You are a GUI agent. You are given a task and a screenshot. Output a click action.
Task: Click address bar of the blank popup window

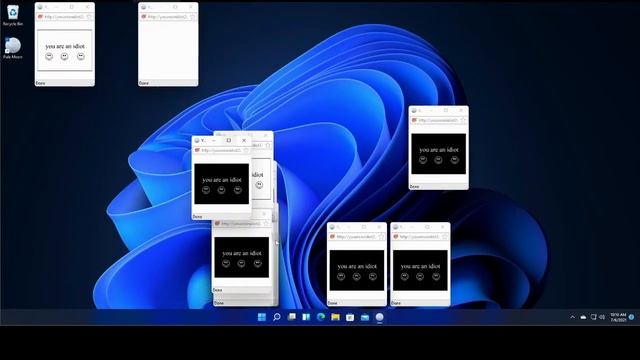pyautogui.click(x=168, y=17)
